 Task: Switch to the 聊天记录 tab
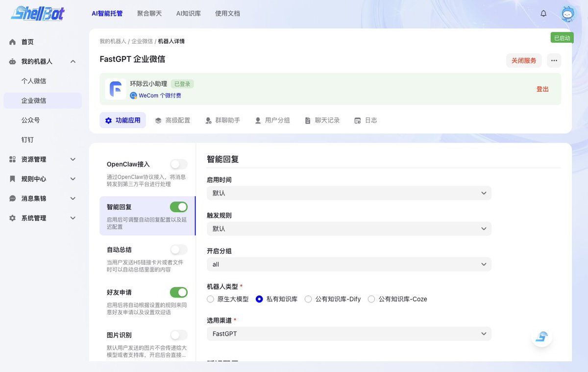pos(322,121)
